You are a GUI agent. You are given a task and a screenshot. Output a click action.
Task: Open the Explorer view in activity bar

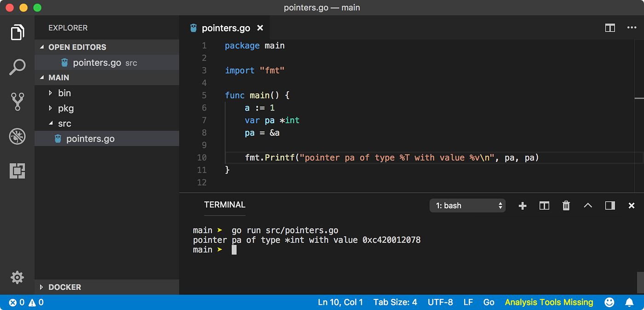tap(17, 33)
